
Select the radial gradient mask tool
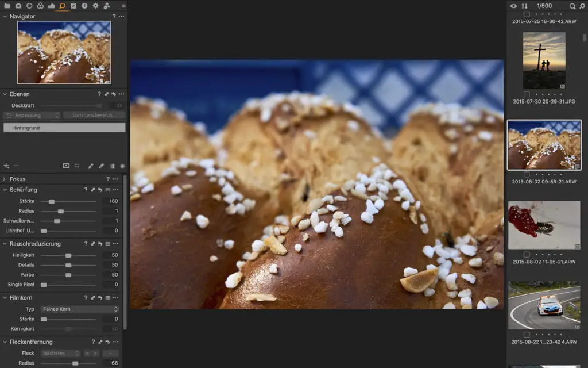(x=122, y=166)
